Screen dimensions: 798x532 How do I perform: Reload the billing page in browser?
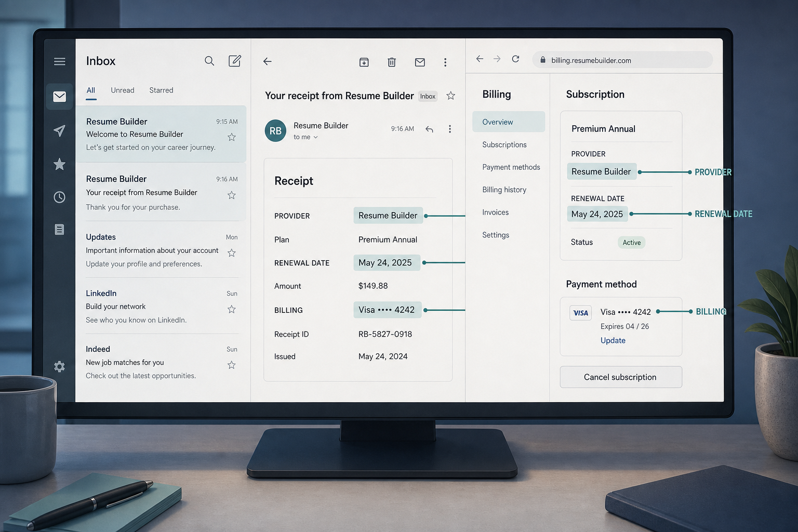(x=515, y=59)
